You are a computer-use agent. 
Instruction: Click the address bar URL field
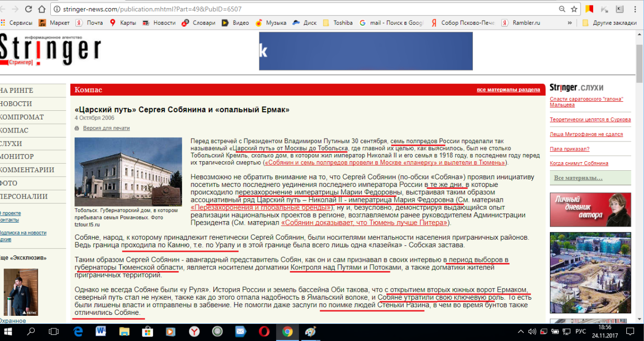click(x=302, y=9)
